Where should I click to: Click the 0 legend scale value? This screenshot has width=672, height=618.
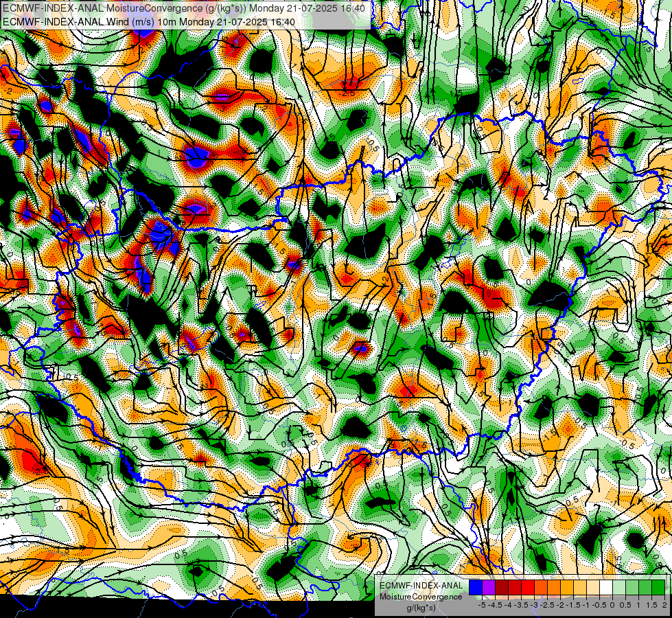click(612, 605)
